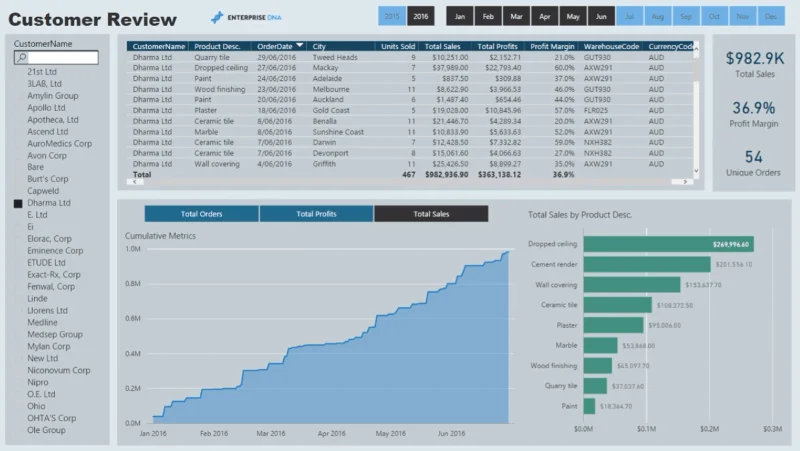Click the search magnifier icon in CustomerName slicer

click(21, 58)
